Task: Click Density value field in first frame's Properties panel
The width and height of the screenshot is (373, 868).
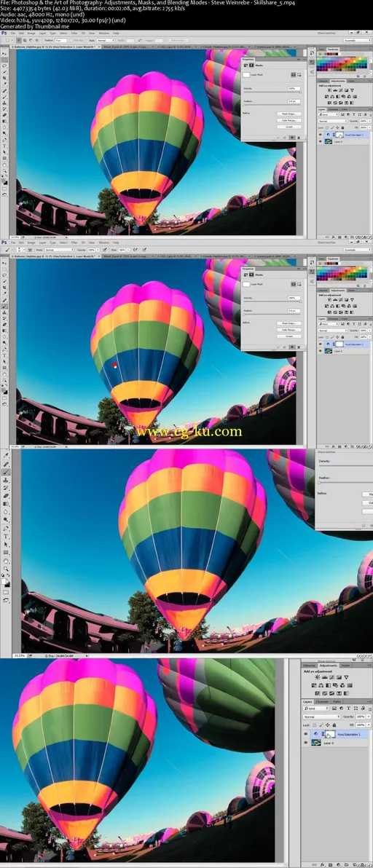Action: [x=294, y=89]
